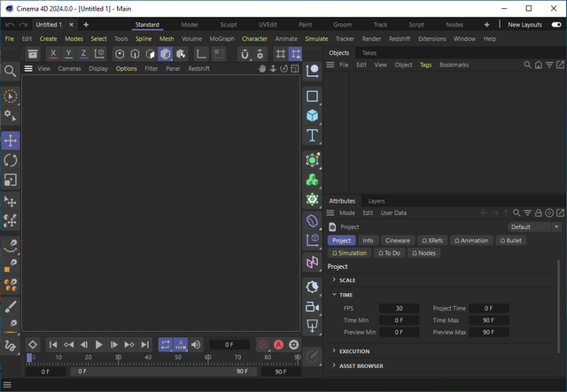Expand the ASSET BROWSER section
The image size is (567, 392).
tap(334, 366)
